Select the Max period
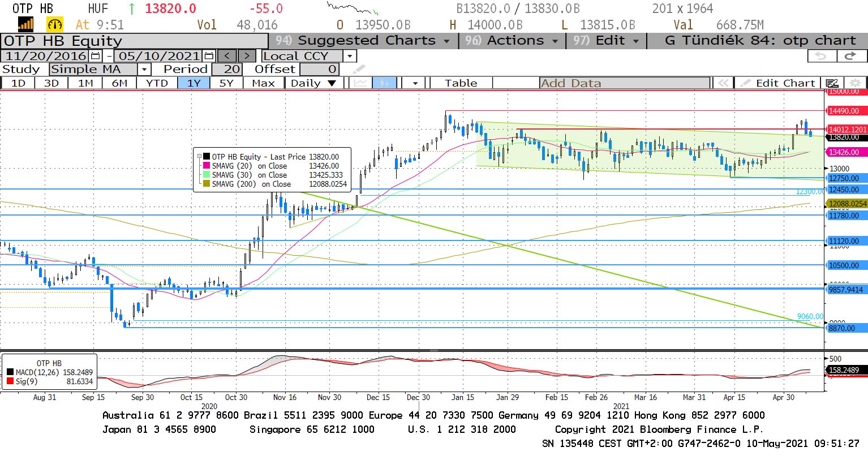This screenshot has height=460, width=868. [263, 83]
